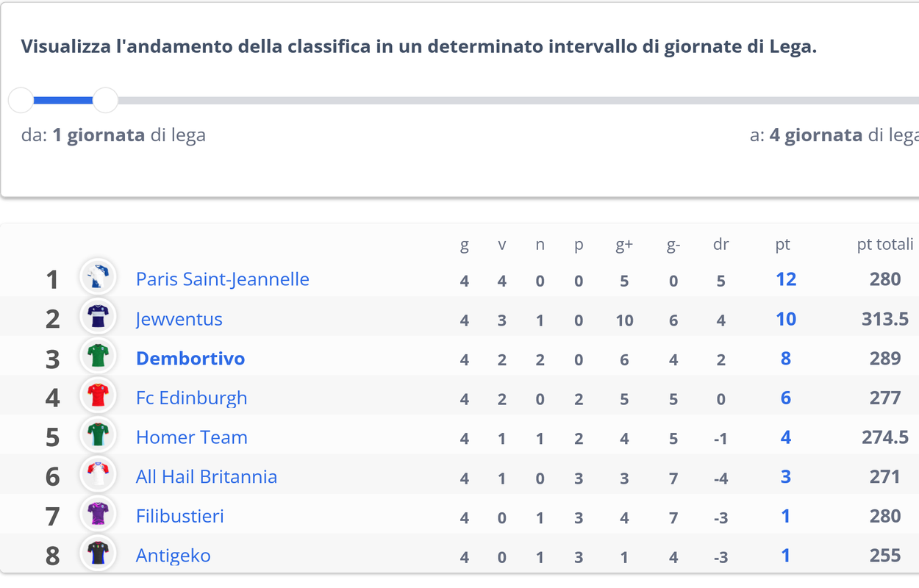Click Filibustieri purple jersey icon

[x=98, y=514]
